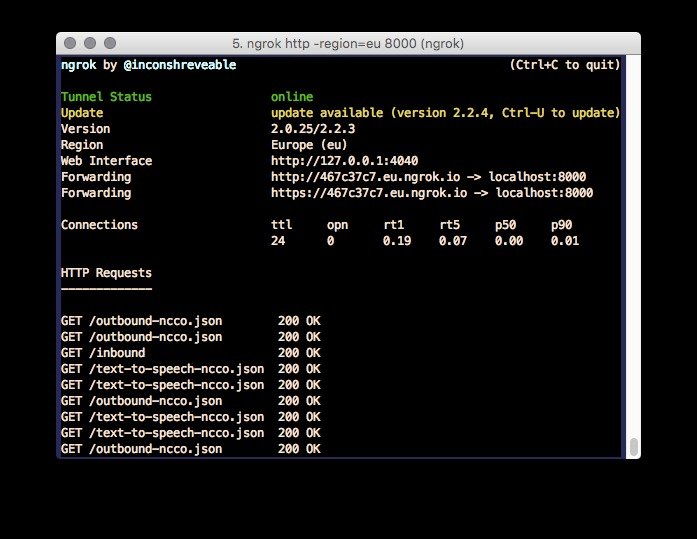Viewport: 697px width, 539px height.
Task: Click the yellow 'Update' label
Action: [82, 113]
